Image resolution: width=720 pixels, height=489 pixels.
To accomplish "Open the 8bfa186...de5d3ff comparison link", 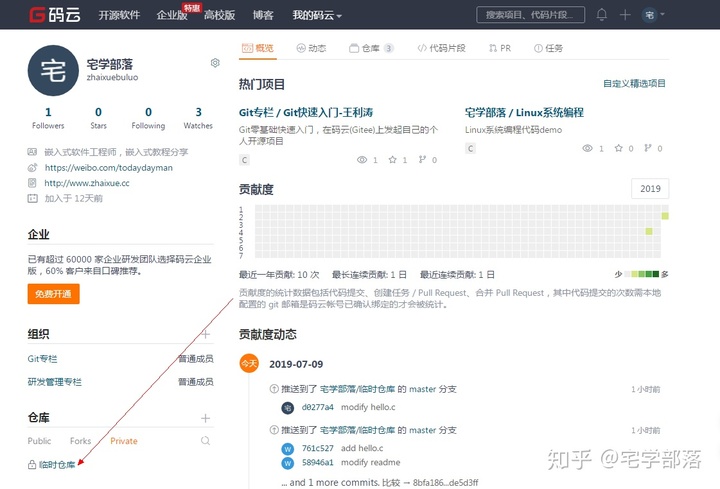I will click(445, 483).
